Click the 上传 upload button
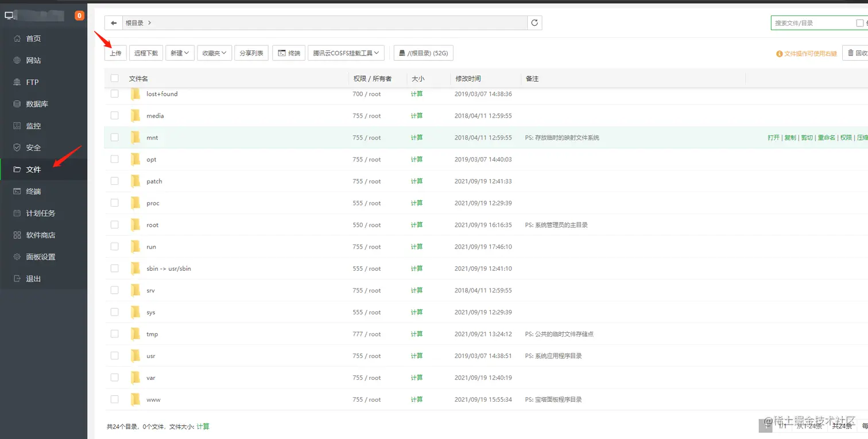Viewport: 868px width, 439px height. click(x=115, y=53)
